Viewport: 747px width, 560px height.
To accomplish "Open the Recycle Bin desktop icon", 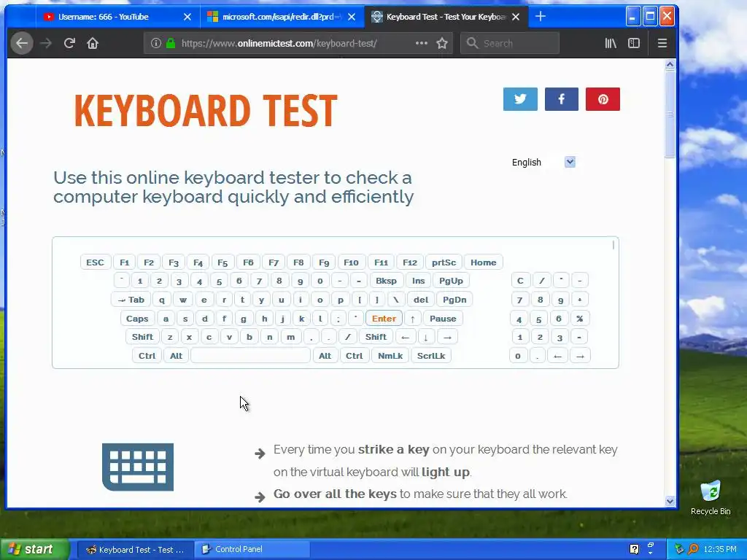I will (x=711, y=497).
